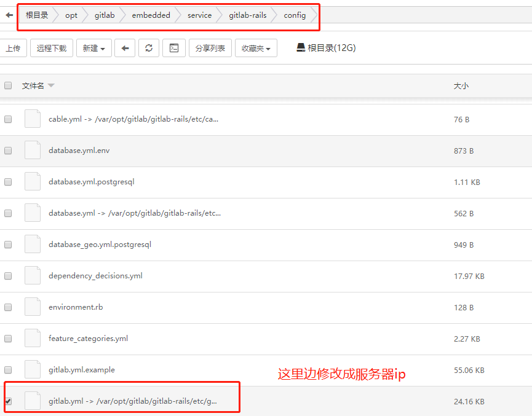The height and width of the screenshot is (416, 532).
Task: Click the 76 B size value
Action: coord(462,120)
